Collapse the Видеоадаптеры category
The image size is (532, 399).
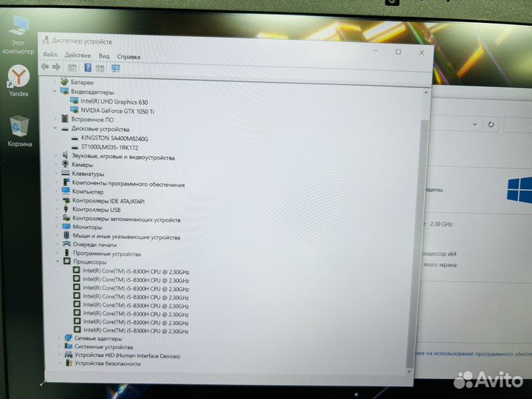(x=55, y=91)
